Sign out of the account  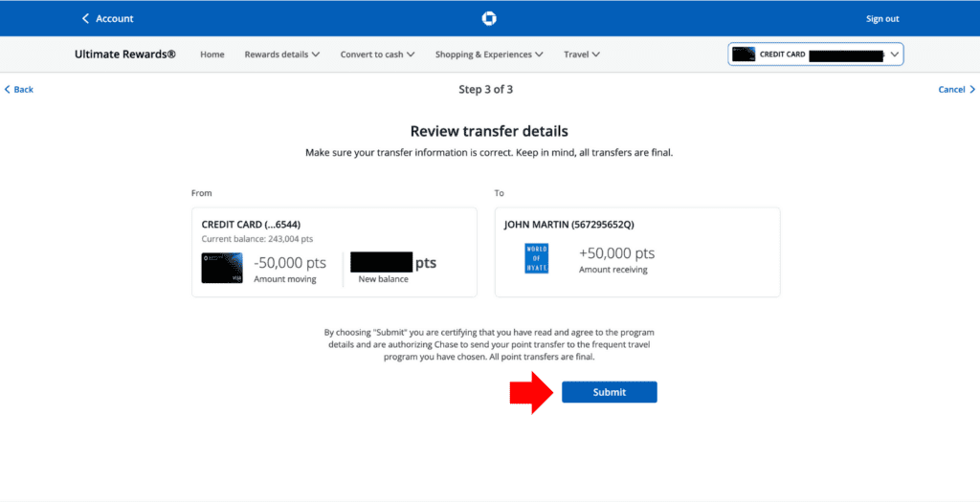point(882,19)
